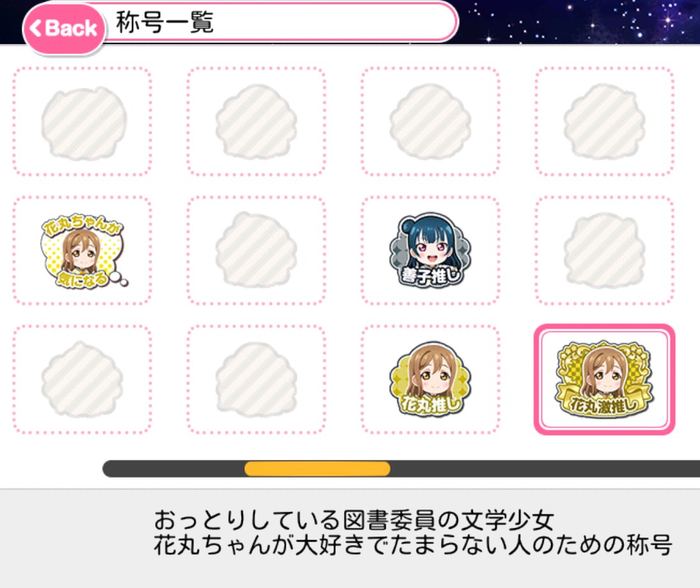Tap the locked badge in top row second slot
700x588 pixels.
(x=256, y=122)
